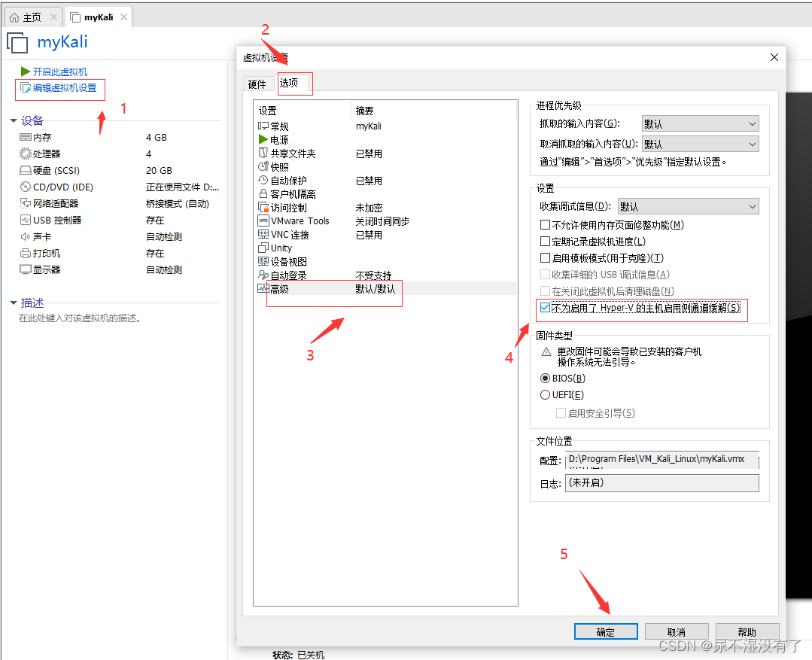Uncheck Hyper-V 侧通道缓解 checkbox

click(x=545, y=308)
